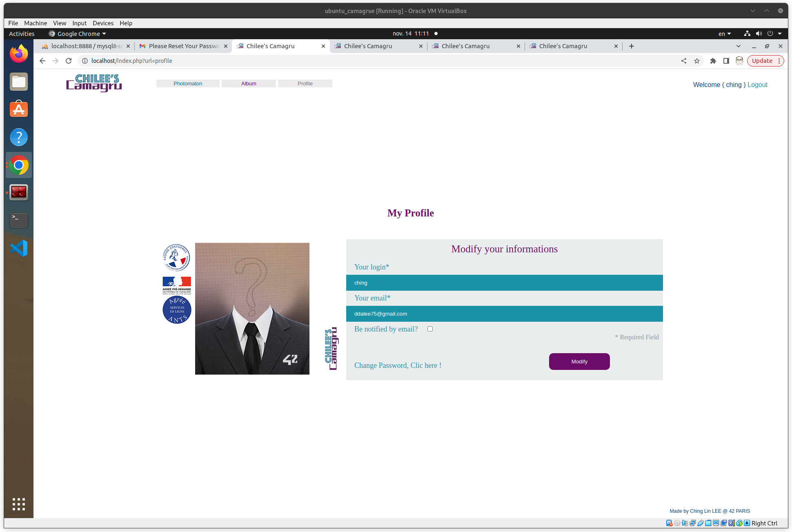Viewport: 792px width, 532px height.
Task: Click the share page icon
Action: coord(684,61)
